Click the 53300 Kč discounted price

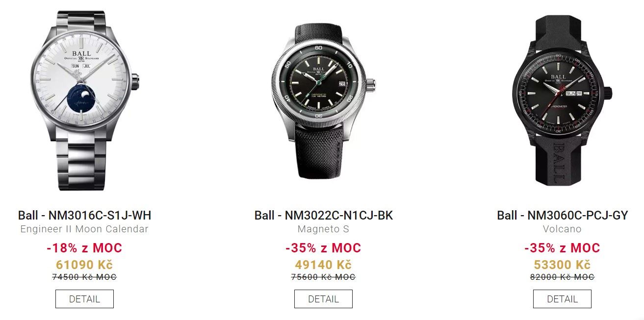562,265
